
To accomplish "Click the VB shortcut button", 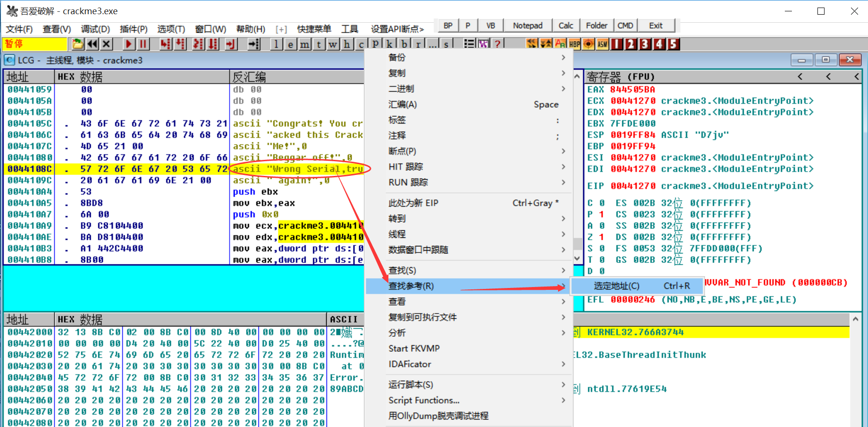I will 490,26.
